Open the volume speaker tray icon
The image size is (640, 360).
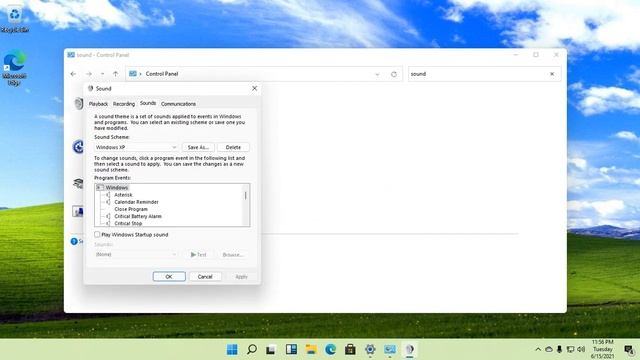click(581, 349)
